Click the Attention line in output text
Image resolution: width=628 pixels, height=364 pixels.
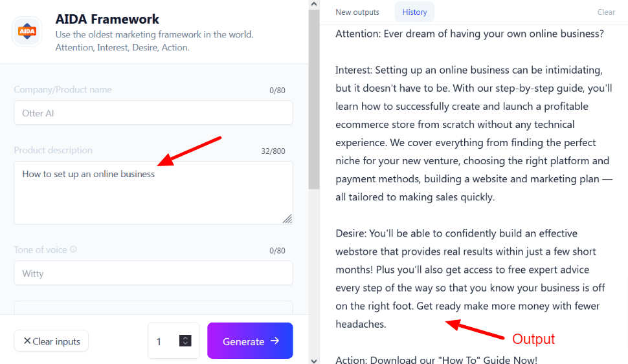point(469,34)
